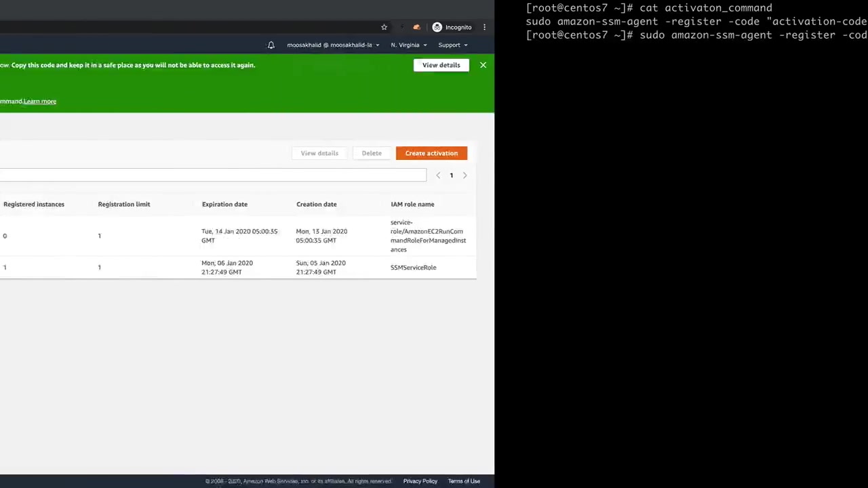868x488 pixels.
Task: Sort by Registered instances column
Action: [x=34, y=204]
